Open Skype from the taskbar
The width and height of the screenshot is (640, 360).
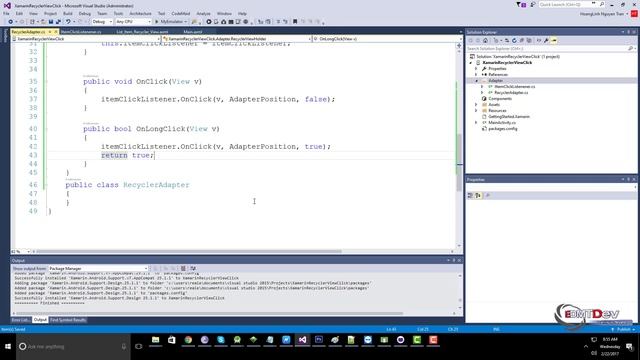(x=221, y=340)
